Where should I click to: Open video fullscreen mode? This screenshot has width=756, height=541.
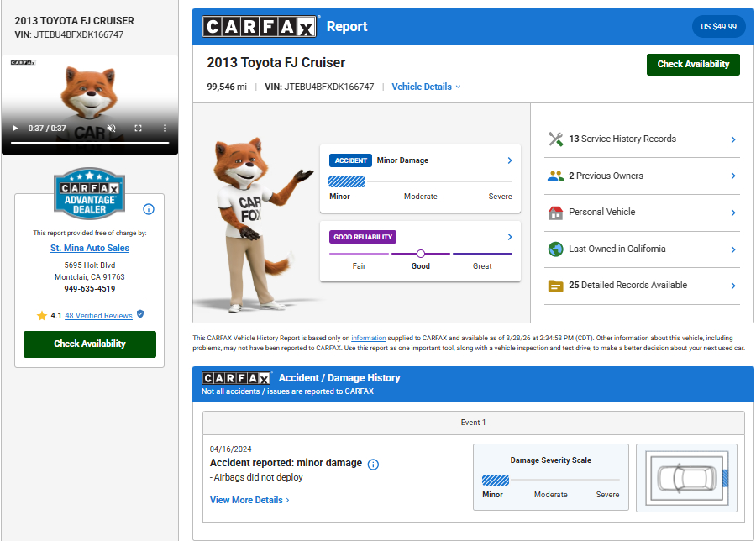point(139,129)
